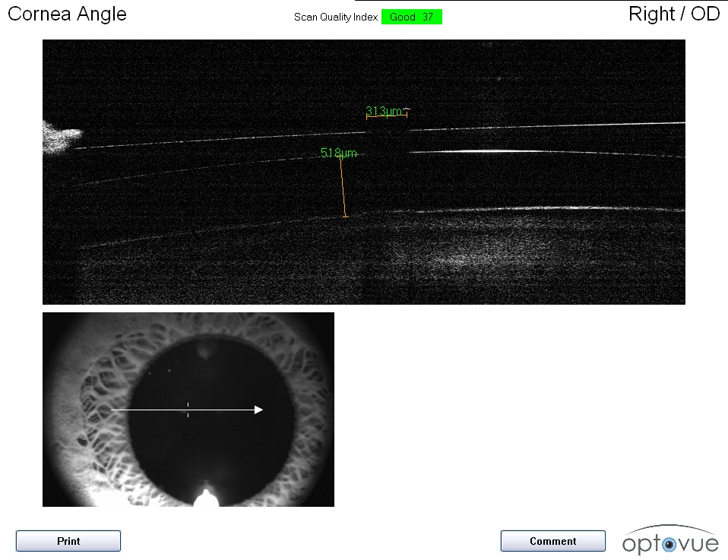Grab left end of 313µm caliper

pos(367,117)
